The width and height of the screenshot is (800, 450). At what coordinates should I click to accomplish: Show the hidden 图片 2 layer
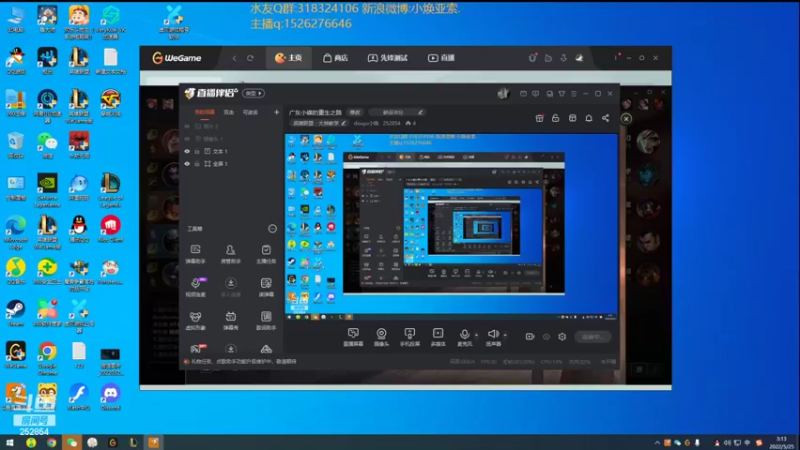(187, 126)
